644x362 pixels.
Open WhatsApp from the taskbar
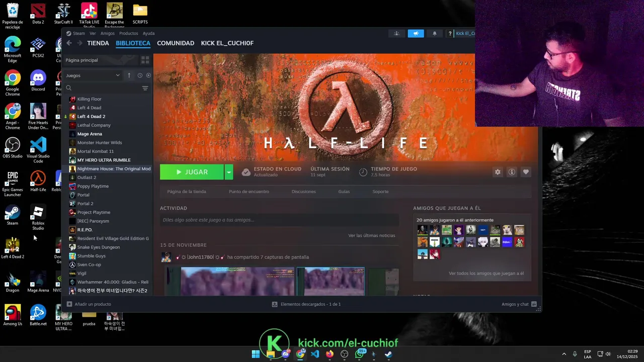pyautogui.click(x=359, y=354)
